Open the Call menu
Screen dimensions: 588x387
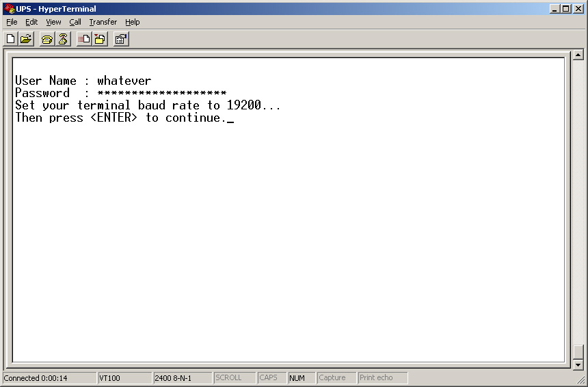[75, 22]
